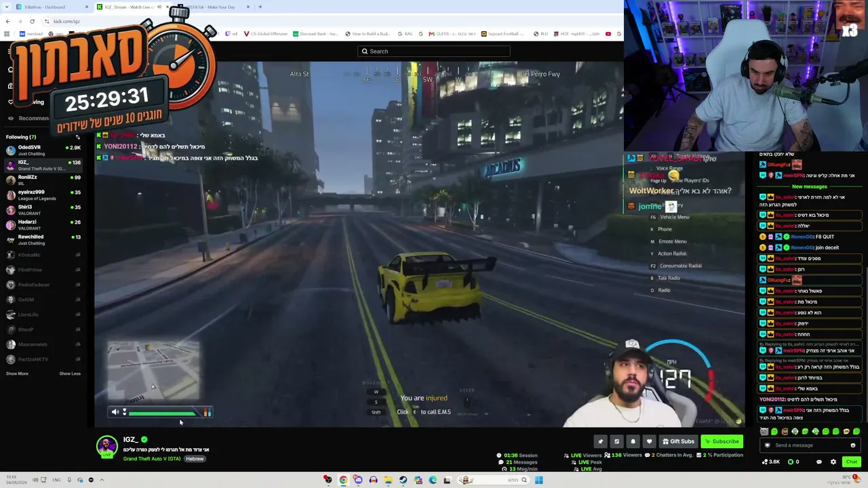Adjust the green player volume slider

click(161, 413)
